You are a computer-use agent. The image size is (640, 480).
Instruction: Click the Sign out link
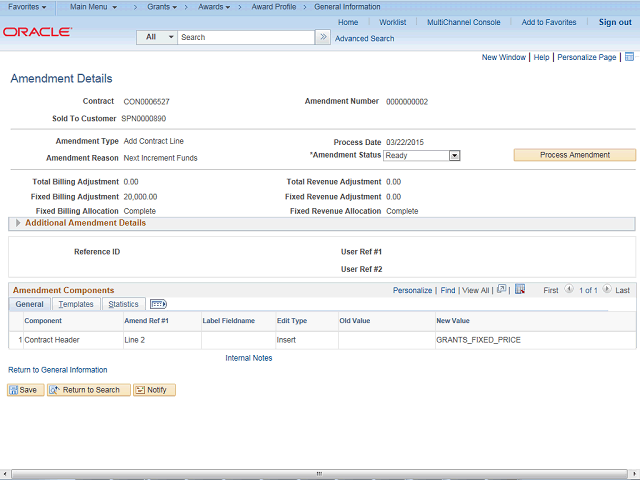point(615,22)
